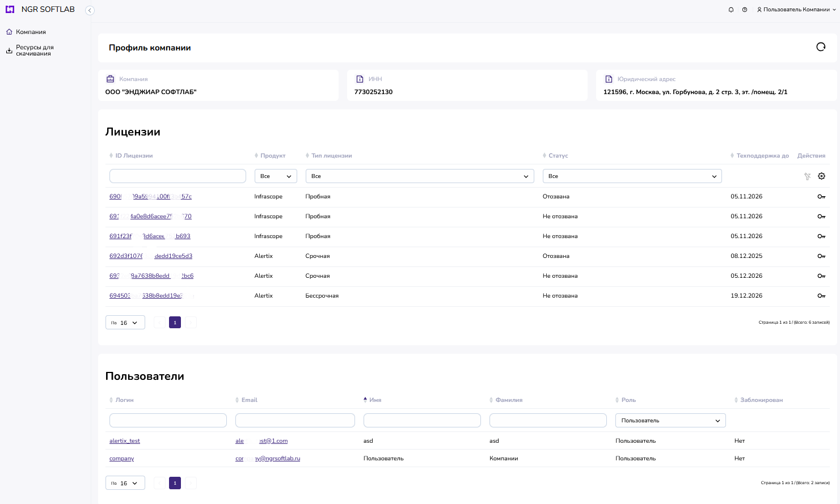
Task: Sort licenses by Статус column
Action: pos(555,156)
